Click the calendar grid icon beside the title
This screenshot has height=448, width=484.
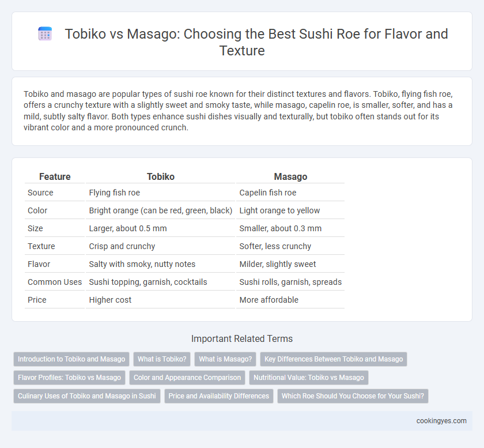click(x=45, y=33)
